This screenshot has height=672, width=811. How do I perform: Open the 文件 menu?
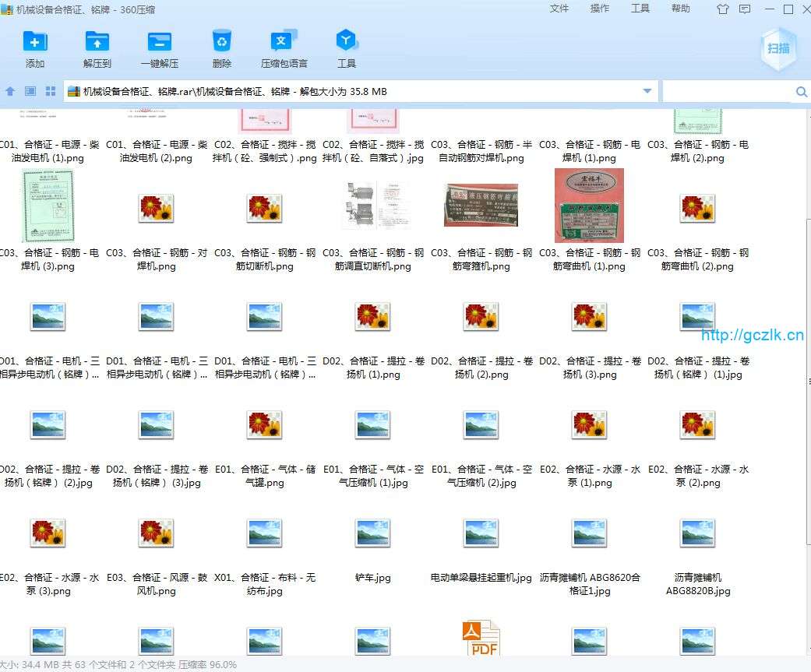[559, 9]
